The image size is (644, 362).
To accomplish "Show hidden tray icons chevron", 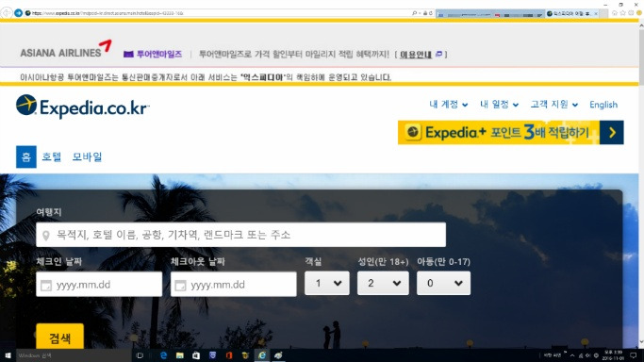I will pyautogui.click(x=572, y=355).
